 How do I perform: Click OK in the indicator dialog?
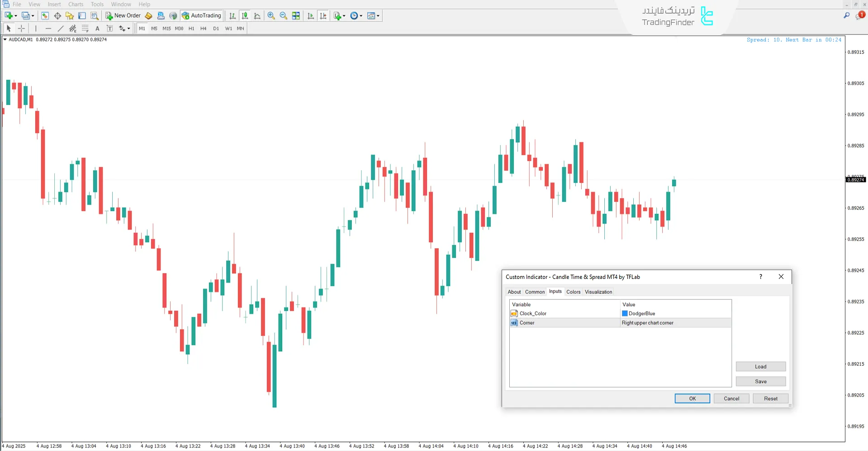(692, 398)
